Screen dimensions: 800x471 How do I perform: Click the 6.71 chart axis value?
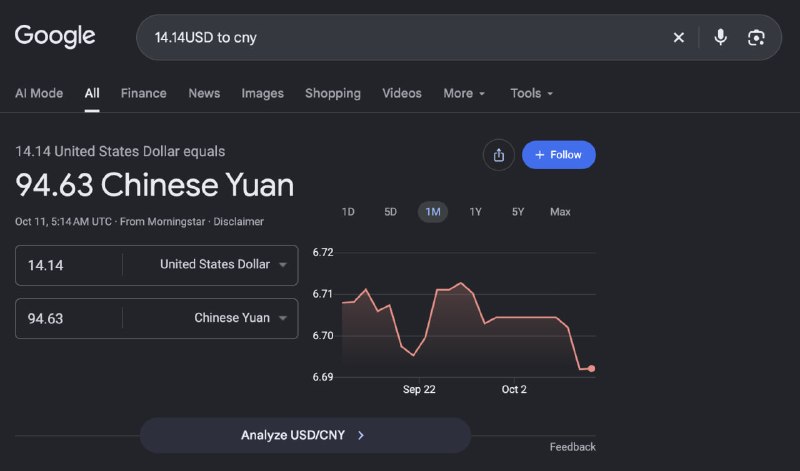(x=322, y=294)
